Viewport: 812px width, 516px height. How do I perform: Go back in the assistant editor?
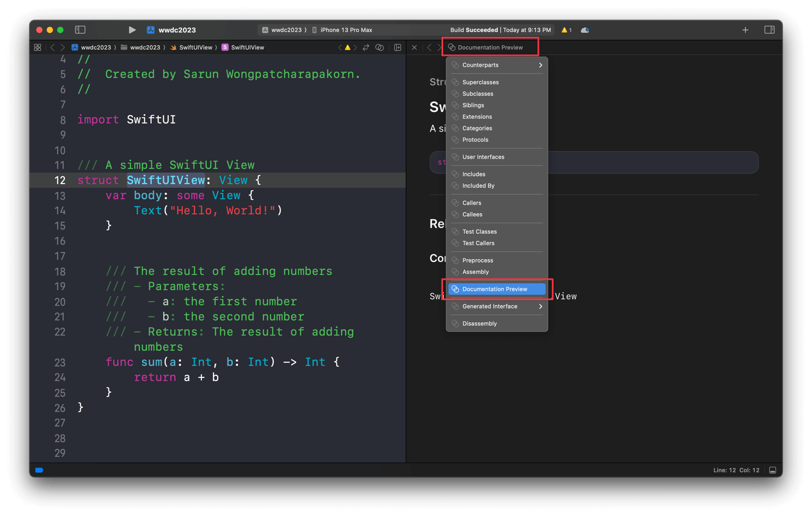429,47
